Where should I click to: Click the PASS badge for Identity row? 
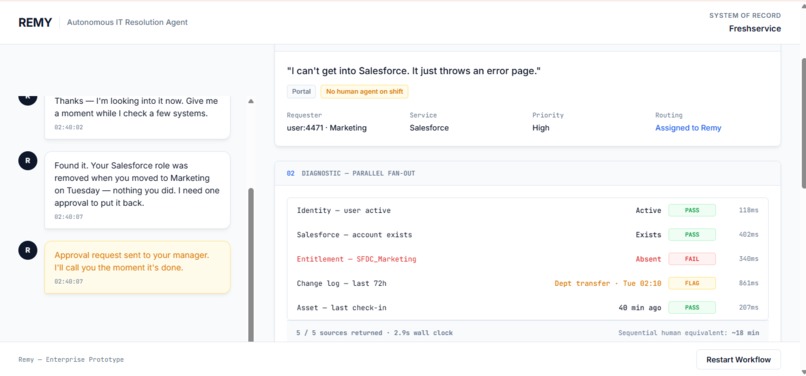click(692, 210)
